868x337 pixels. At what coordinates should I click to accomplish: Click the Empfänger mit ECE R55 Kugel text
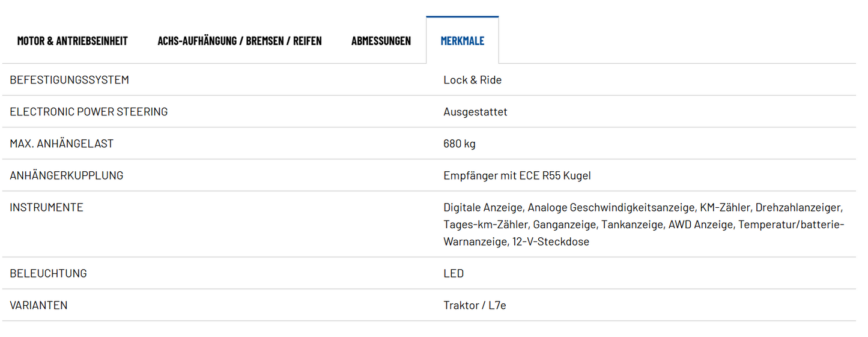(x=517, y=175)
